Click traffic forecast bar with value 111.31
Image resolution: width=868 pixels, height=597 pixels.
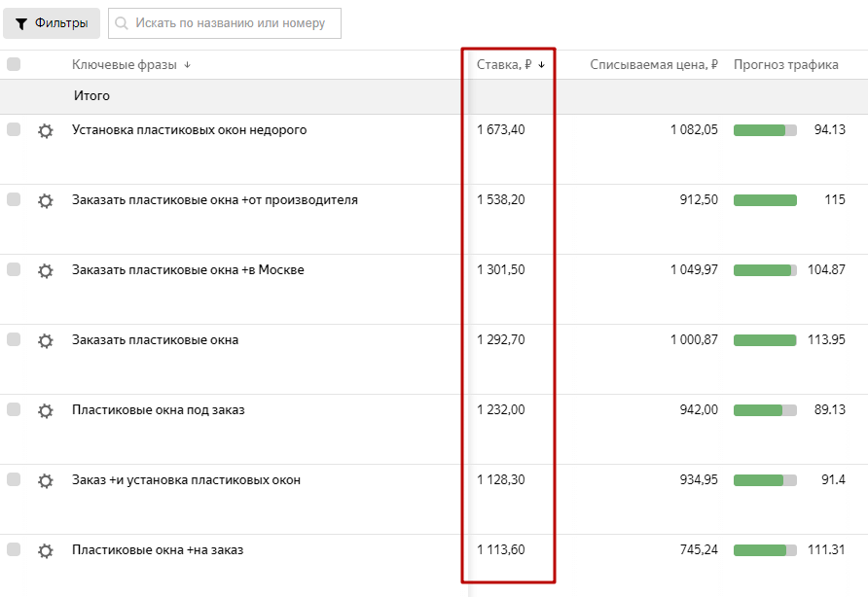765,550
